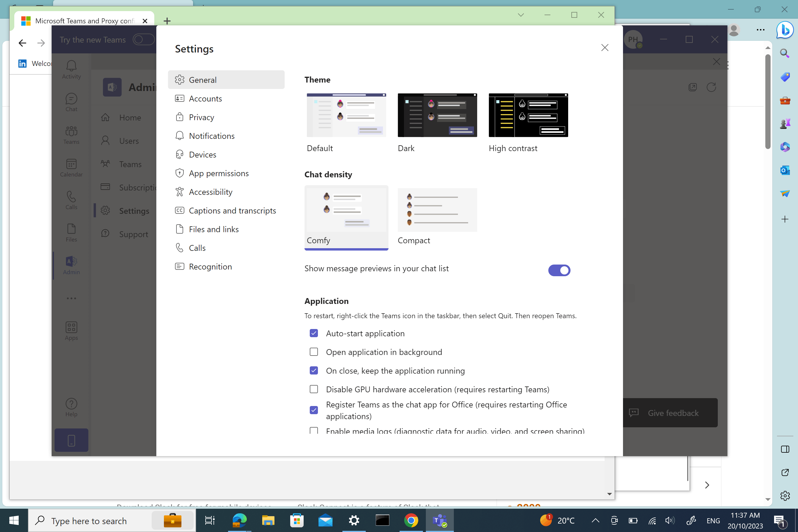Show hidden system tray icons
798x532 pixels.
tap(595, 520)
